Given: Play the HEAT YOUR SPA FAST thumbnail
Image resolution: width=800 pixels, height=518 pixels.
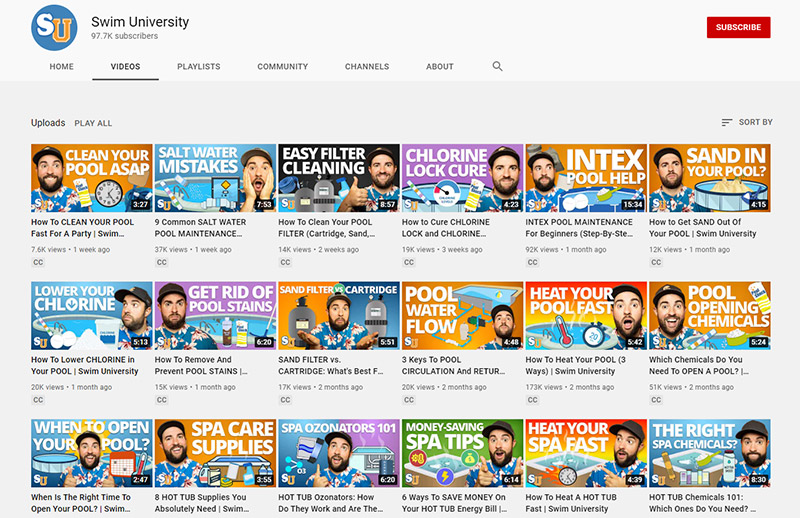Looking at the screenshot, I should [x=586, y=454].
